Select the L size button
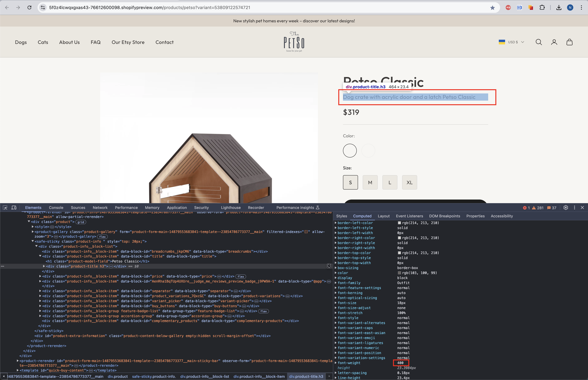Viewport: 588px width, 380px height. tap(390, 182)
